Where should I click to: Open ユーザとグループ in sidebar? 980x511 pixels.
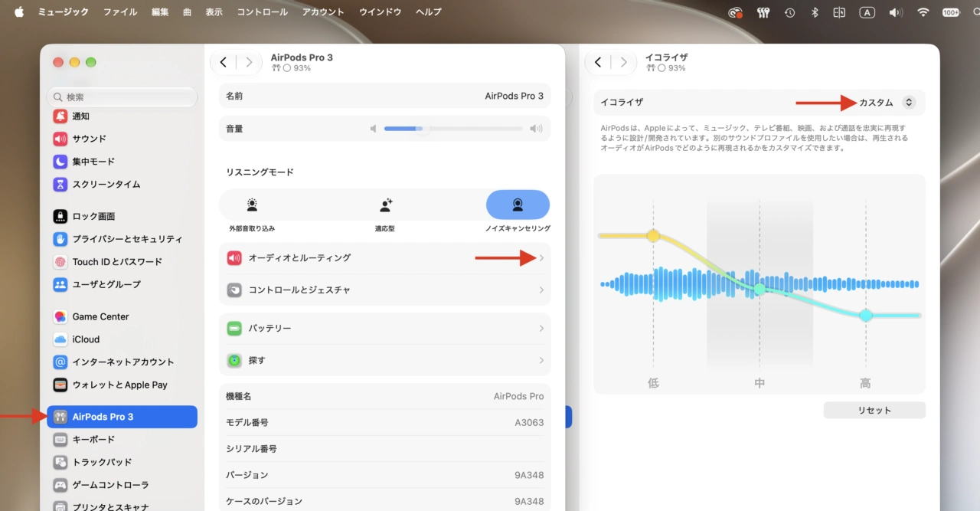(122, 284)
